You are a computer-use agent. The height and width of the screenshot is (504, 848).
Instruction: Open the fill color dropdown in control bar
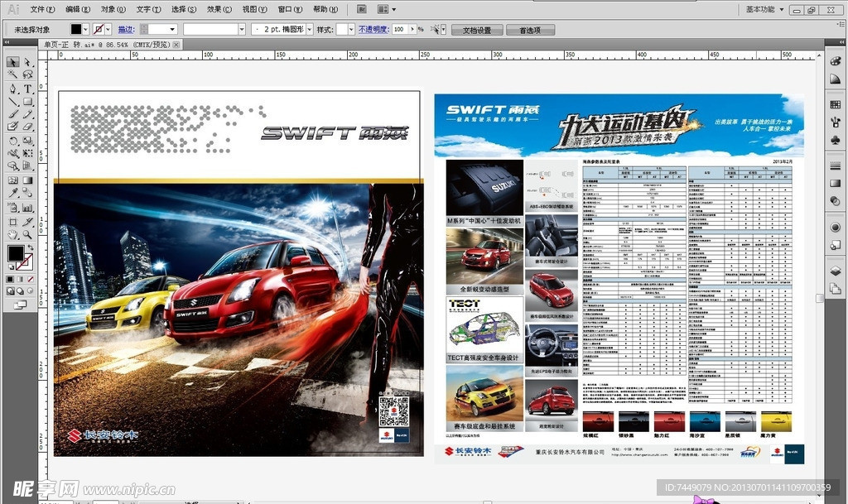(87, 29)
